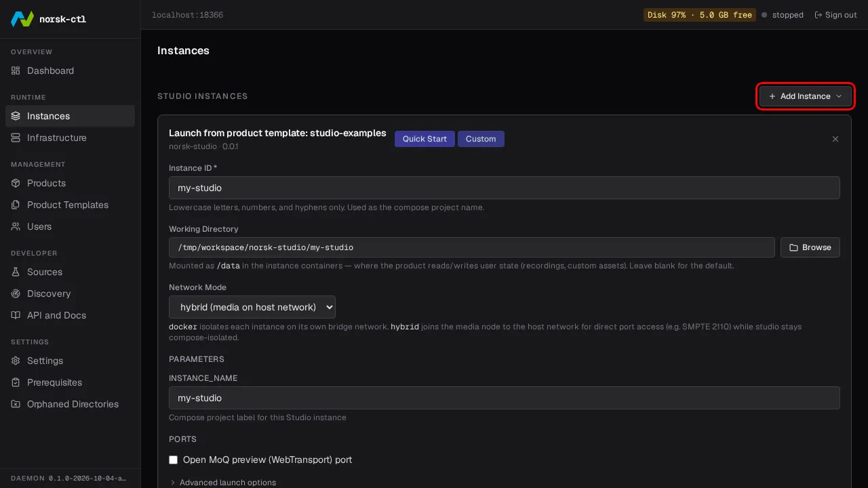Switch to the Custom tab
The height and width of the screenshot is (488, 868).
click(x=481, y=139)
